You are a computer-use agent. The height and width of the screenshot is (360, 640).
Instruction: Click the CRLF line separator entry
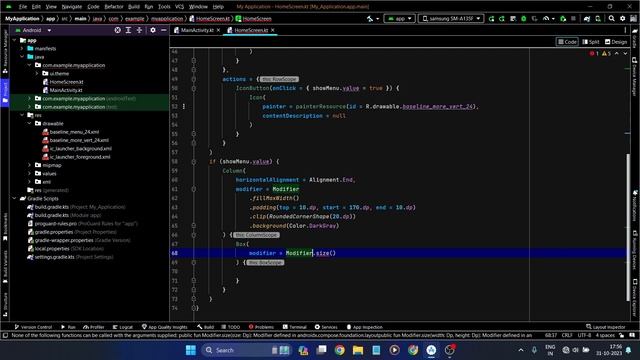tap(567, 335)
